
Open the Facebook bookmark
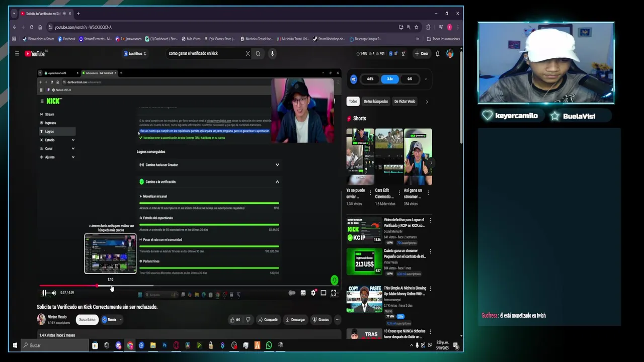tap(66, 39)
